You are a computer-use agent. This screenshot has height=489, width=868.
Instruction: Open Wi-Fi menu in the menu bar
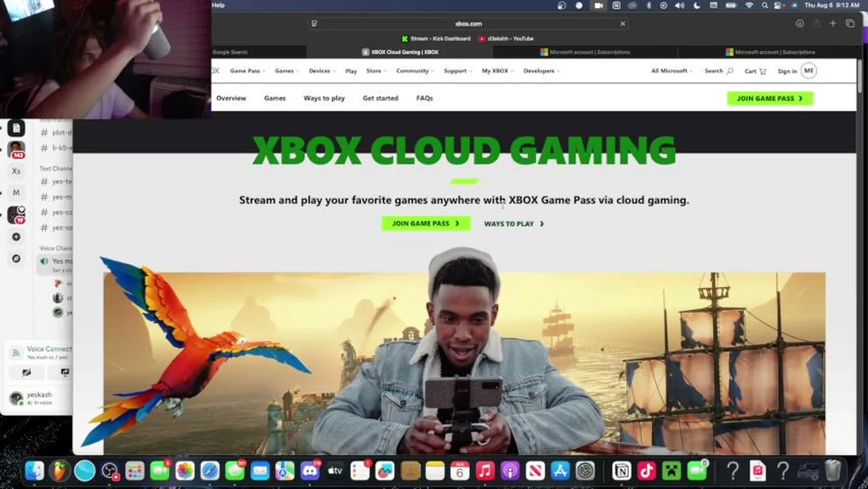tap(749, 5)
